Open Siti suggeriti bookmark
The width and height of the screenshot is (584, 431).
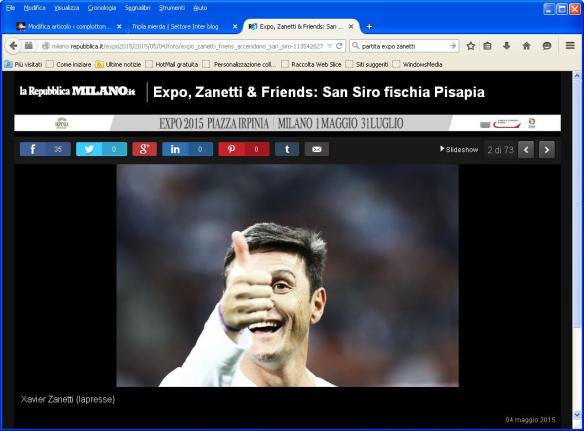(x=367, y=64)
